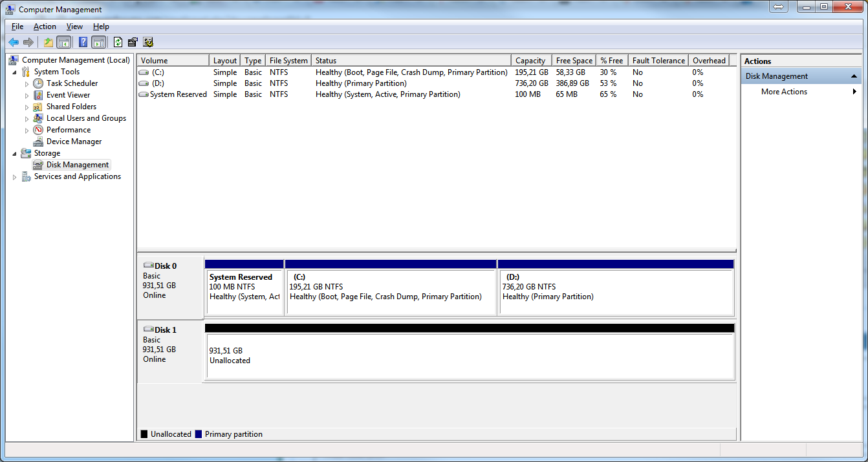868x462 pixels.
Task: Select the 931,51 GB Unallocated block on Disk 1
Action: coord(470,352)
